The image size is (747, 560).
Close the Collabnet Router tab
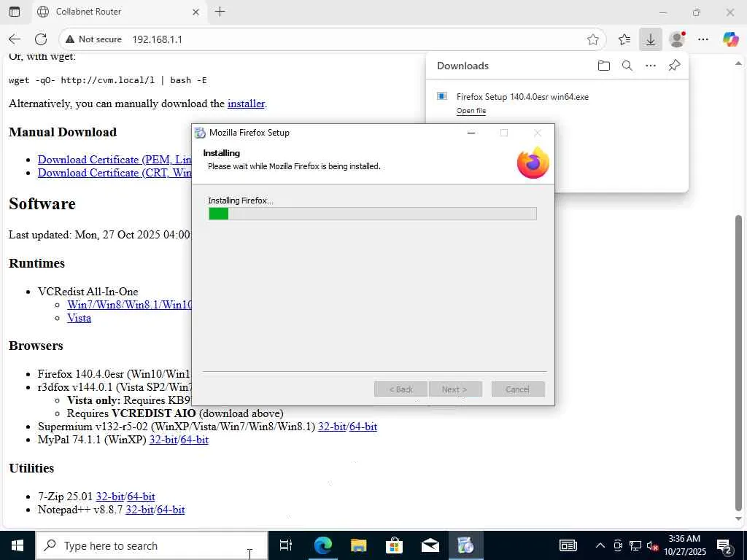tap(196, 12)
